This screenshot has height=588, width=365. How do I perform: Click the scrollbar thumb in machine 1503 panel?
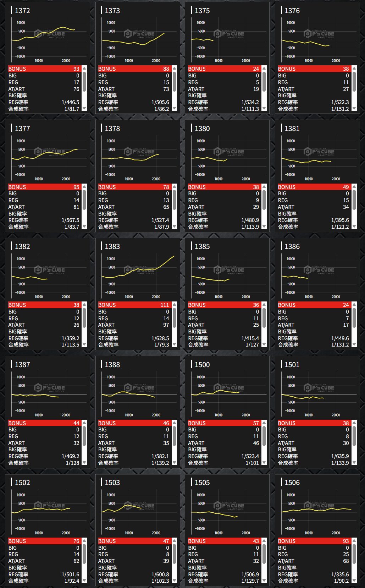point(174,554)
